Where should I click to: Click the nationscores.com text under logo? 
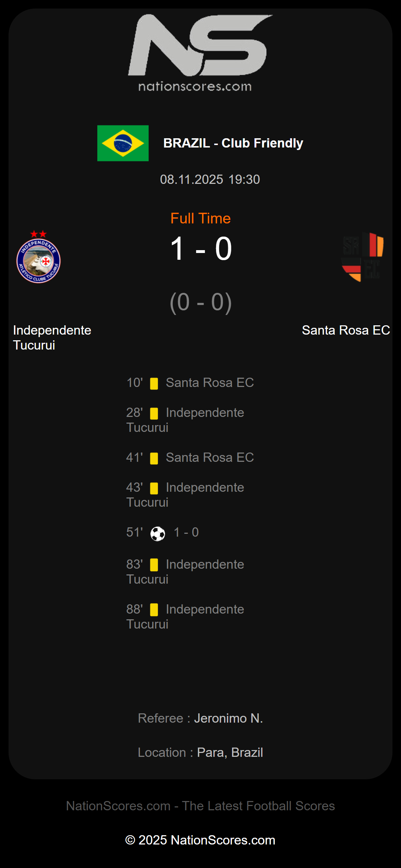pyautogui.click(x=195, y=87)
